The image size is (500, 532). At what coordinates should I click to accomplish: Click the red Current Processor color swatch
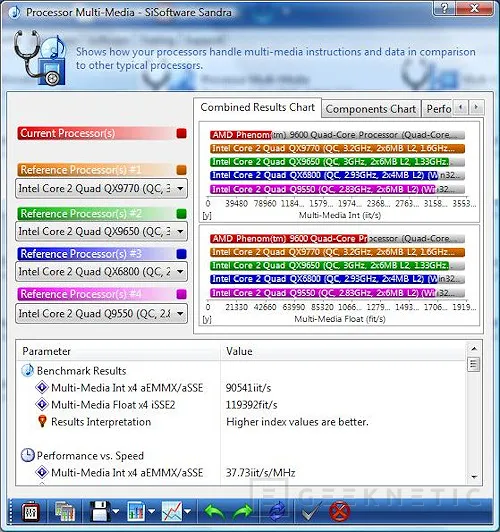point(181,133)
